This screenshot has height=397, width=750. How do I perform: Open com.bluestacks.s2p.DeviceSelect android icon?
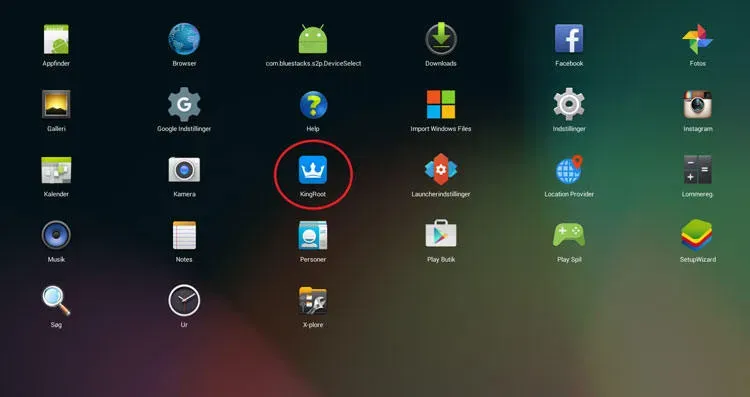click(x=313, y=39)
